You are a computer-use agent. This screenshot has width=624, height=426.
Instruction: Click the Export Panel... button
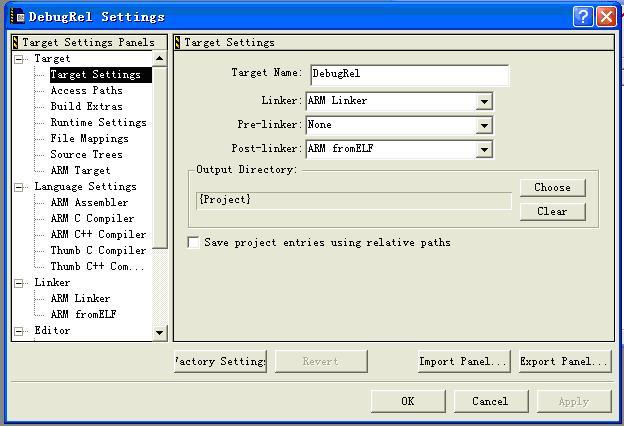tap(565, 361)
